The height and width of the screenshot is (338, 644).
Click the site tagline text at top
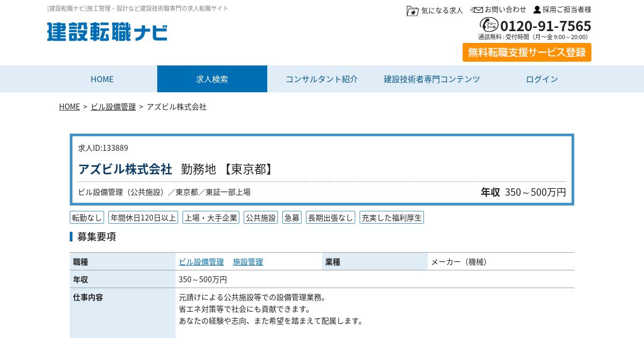click(x=138, y=9)
